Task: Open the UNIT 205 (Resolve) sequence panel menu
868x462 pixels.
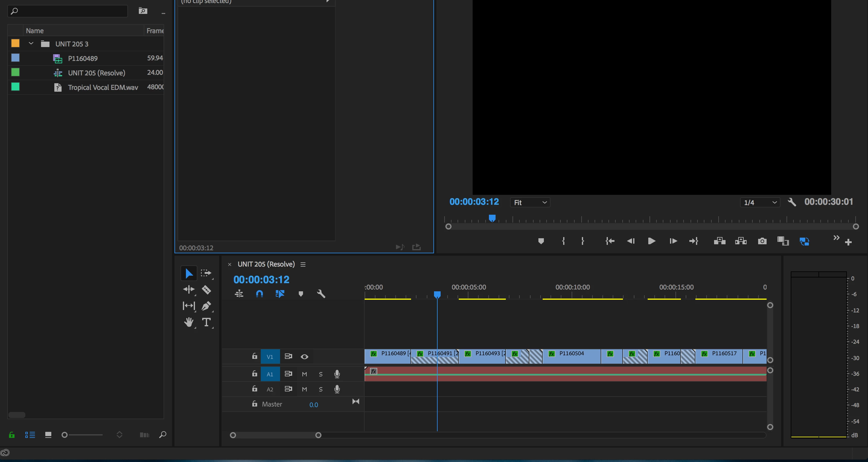Action: (x=303, y=264)
